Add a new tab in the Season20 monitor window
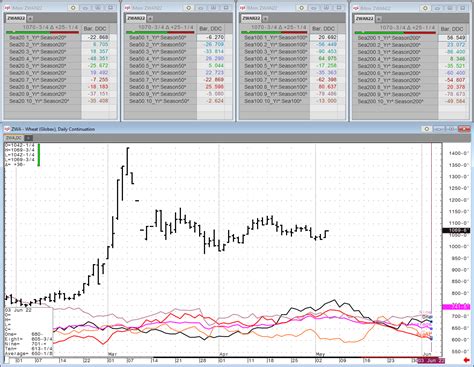The width and height of the screenshot is (474, 367). tap(30, 18)
